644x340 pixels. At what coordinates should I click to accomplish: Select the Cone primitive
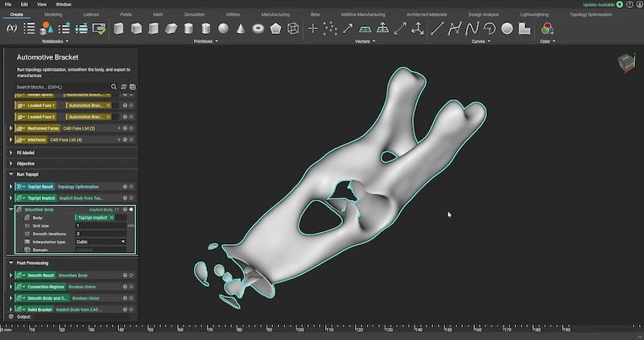coord(241,28)
